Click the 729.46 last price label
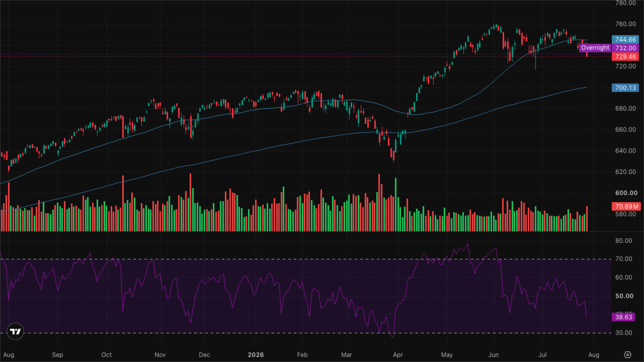The width and height of the screenshot is (644, 362). click(x=625, y=57)
